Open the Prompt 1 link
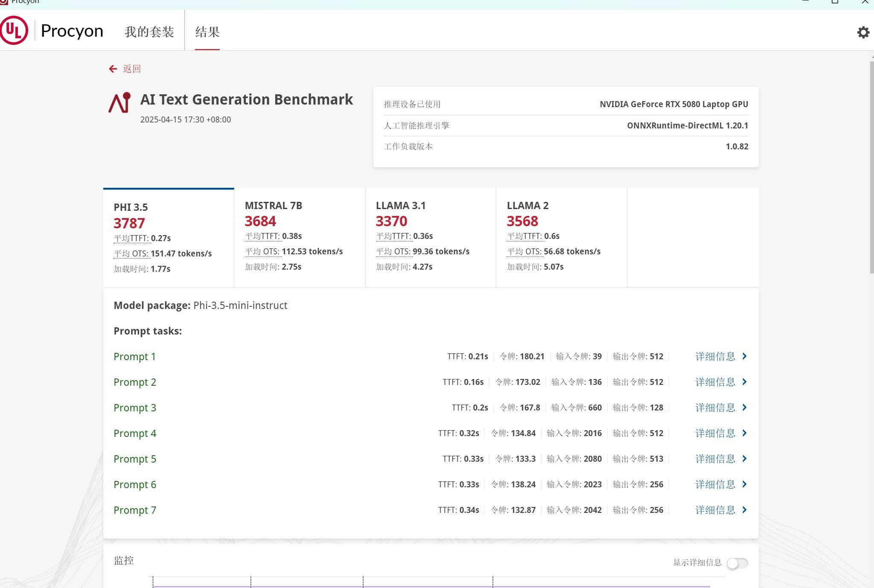 134,356
